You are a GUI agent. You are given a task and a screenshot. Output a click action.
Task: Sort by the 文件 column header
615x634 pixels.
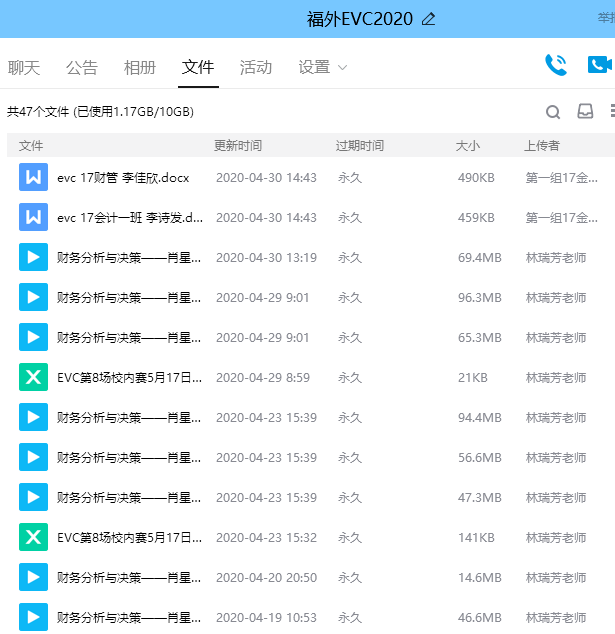(x=31, y=146)
